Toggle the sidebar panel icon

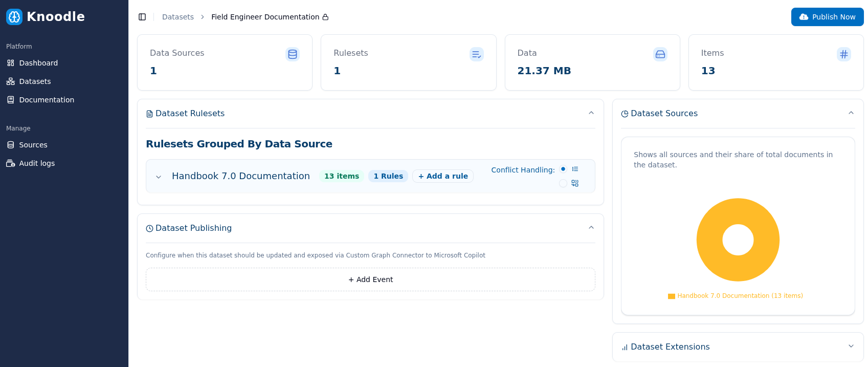click(142, 17)
